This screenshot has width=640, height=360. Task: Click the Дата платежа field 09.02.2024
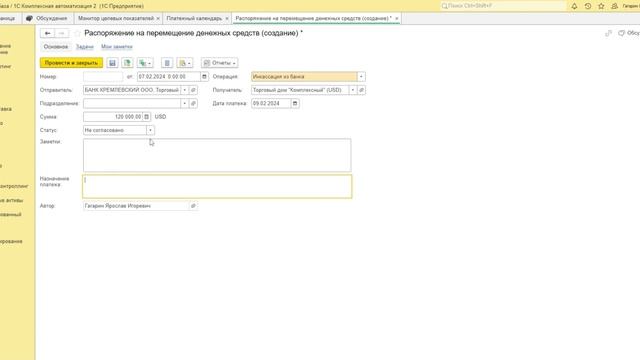271,103
